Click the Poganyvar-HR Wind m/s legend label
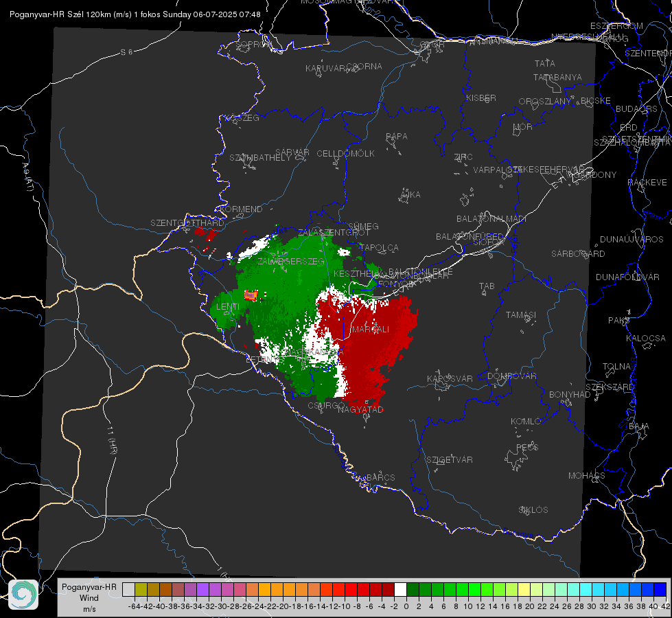 (x=89, y=598)
